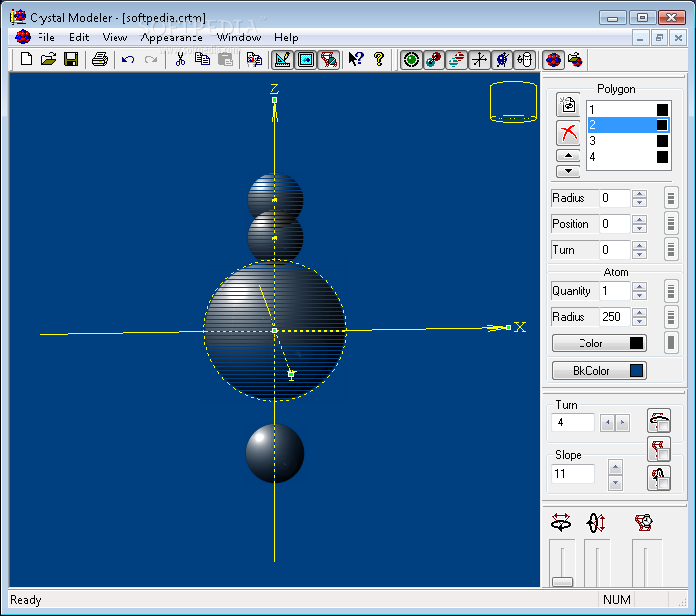Increase polygon Radius with up spinner
This screenshot has width=696, height=616.
pyautogui.click(x=639, y=193)
